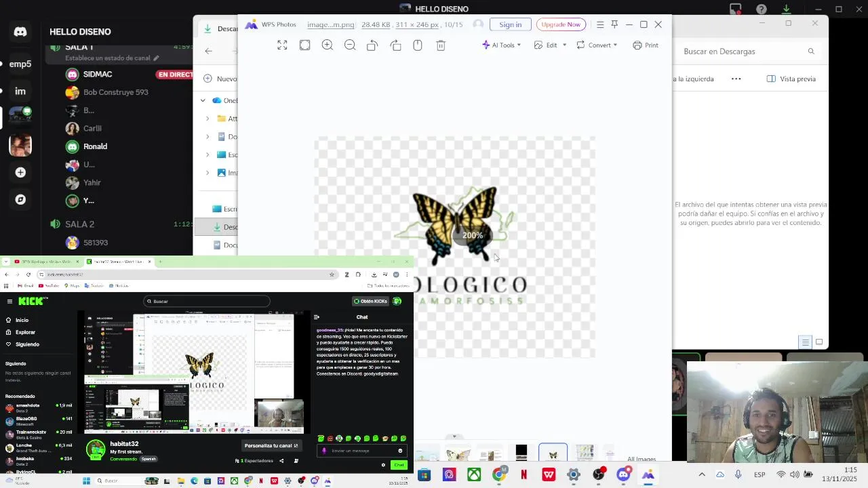Zoom out of the butterfly image
Image resolution: width=868 pixels, height=488 pixels.
click(x=350, y=45)
